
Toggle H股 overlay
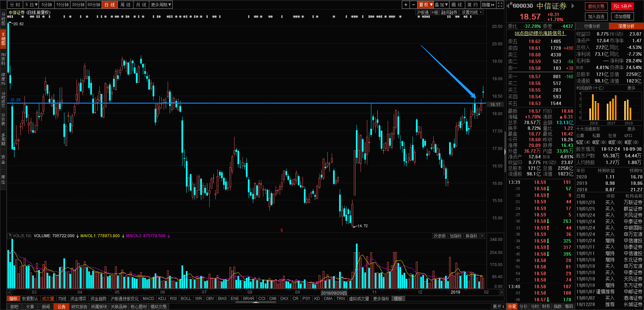click(435, 12)
